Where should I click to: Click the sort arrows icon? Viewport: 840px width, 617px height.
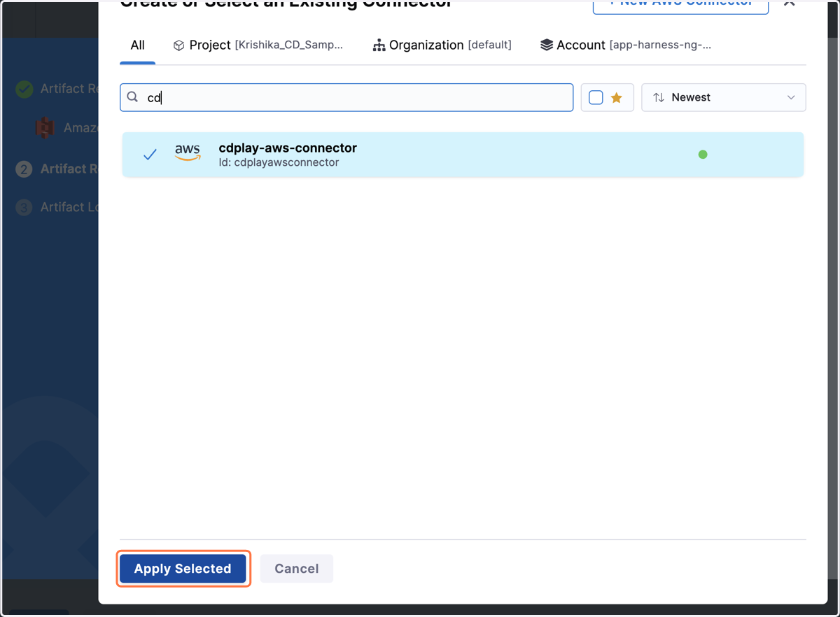(x=659, y=98)
